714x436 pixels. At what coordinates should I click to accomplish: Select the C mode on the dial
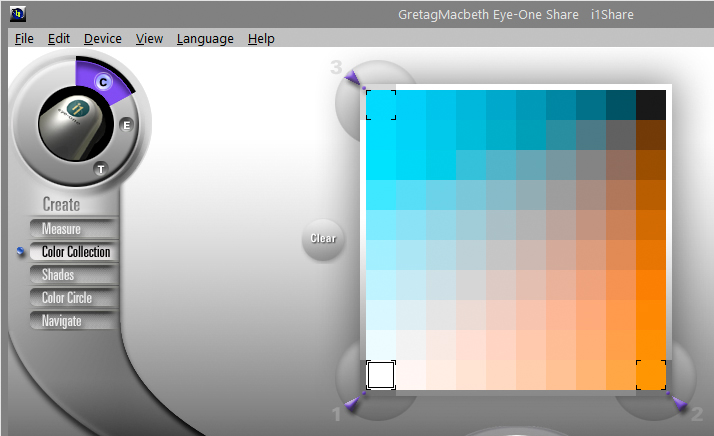pyautogui.click(x=103, y=82)
